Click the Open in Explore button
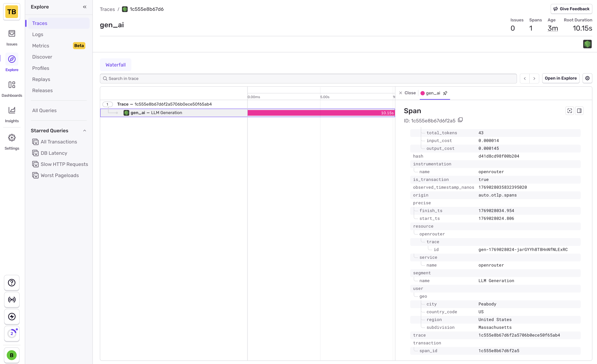 pos(560,78)
